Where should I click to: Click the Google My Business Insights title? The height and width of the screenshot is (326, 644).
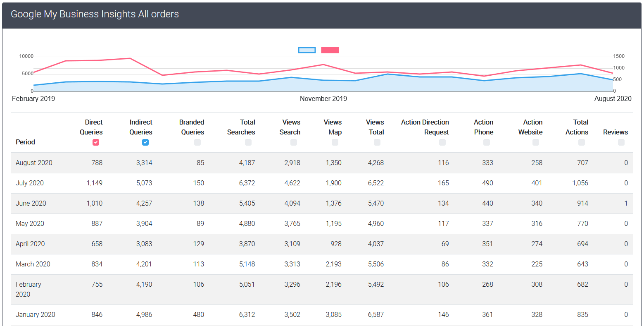[95, 14]
